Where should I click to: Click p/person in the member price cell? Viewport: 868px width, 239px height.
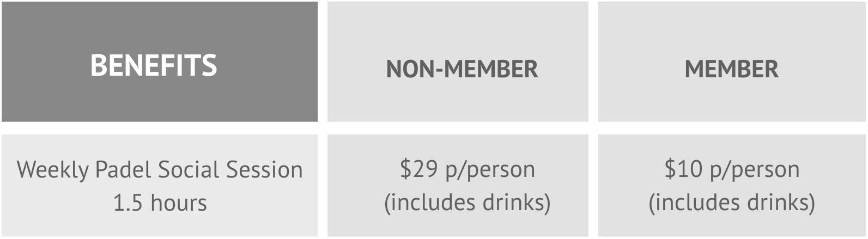(x=755, y=169)
